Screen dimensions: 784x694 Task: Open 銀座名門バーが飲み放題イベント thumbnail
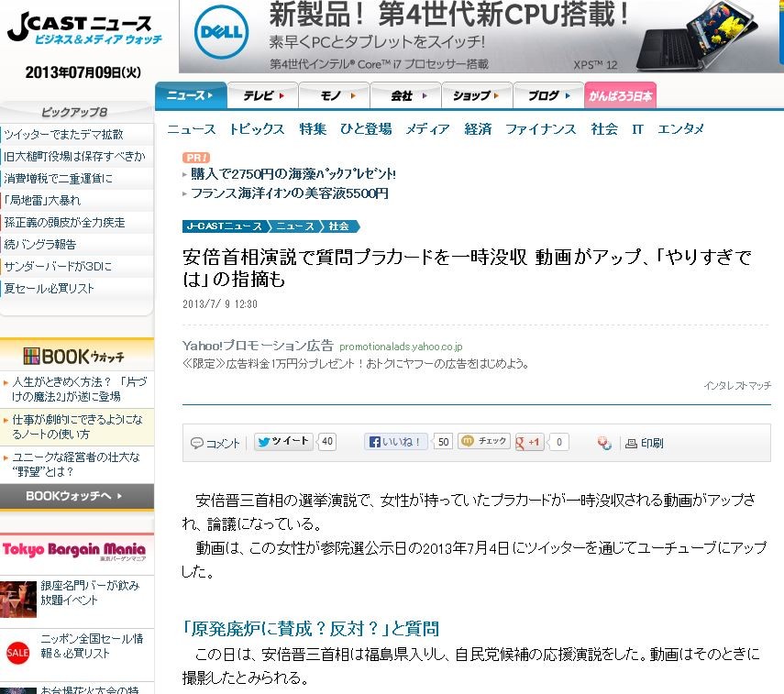point(18,599)
